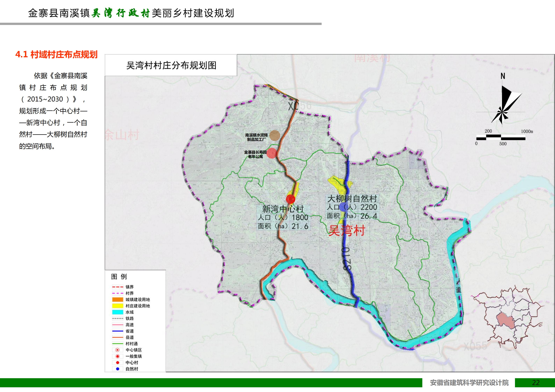This screenshot has width=555, height=392.
Task: Click the green 村村通 line in legend
Action: [117, 343]
